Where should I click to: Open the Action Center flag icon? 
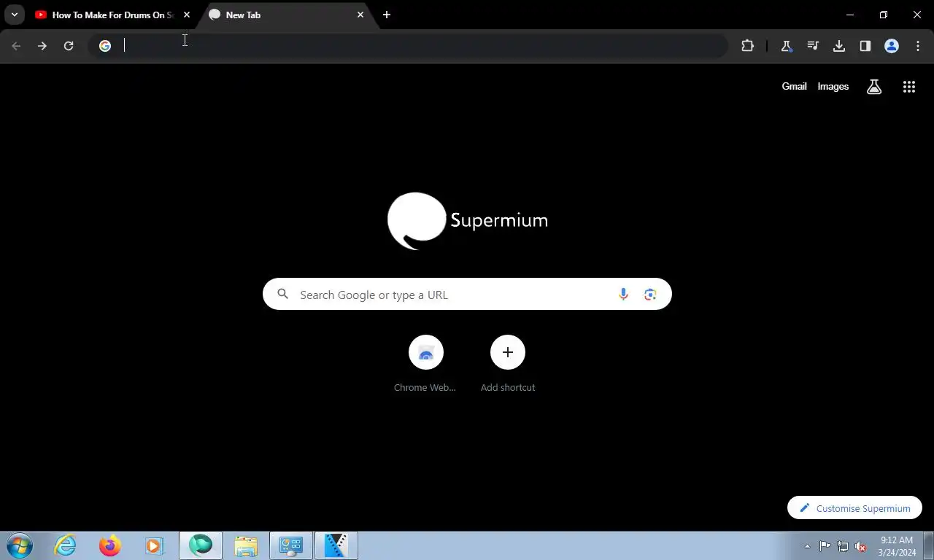coord(825,546)
